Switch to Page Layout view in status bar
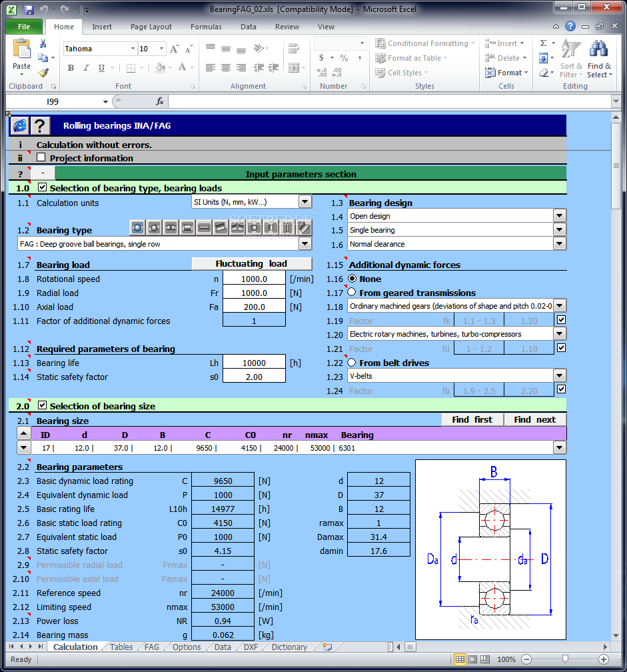627x672 pixels. [x=472, y=659]
